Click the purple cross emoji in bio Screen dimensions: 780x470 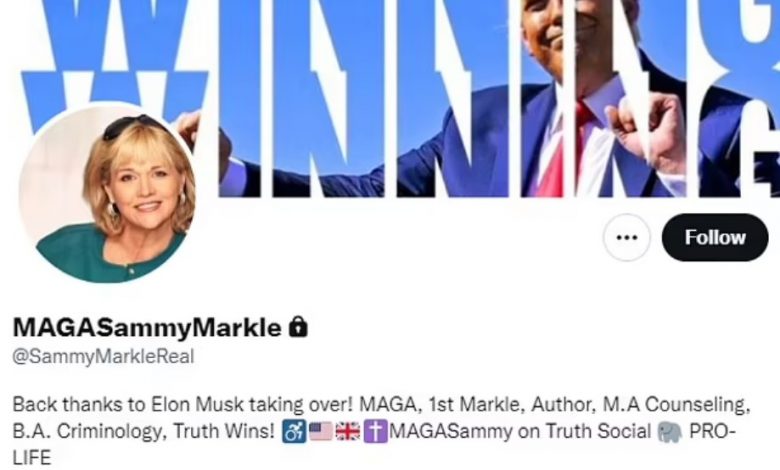point(375,431)
